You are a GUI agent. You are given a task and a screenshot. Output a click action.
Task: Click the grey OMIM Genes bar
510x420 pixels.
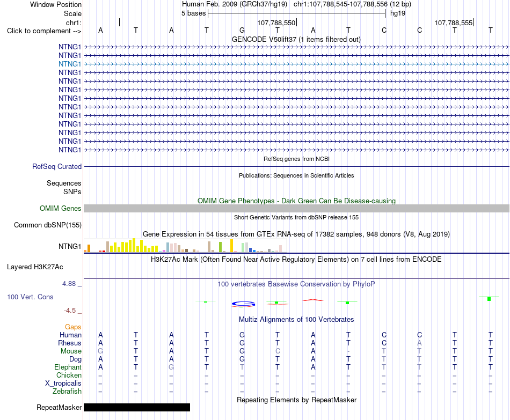coord(296,208)
